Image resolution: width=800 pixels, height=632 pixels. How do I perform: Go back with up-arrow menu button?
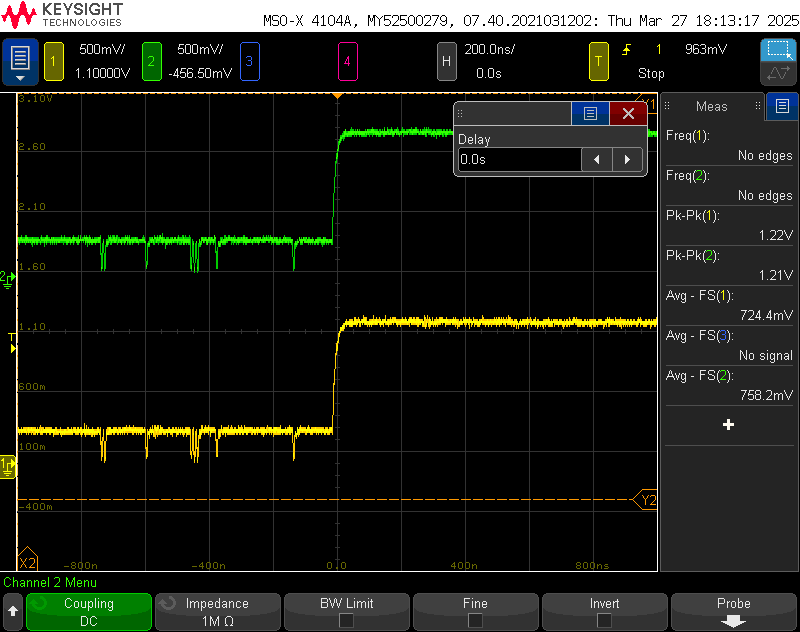coord(13,611)
